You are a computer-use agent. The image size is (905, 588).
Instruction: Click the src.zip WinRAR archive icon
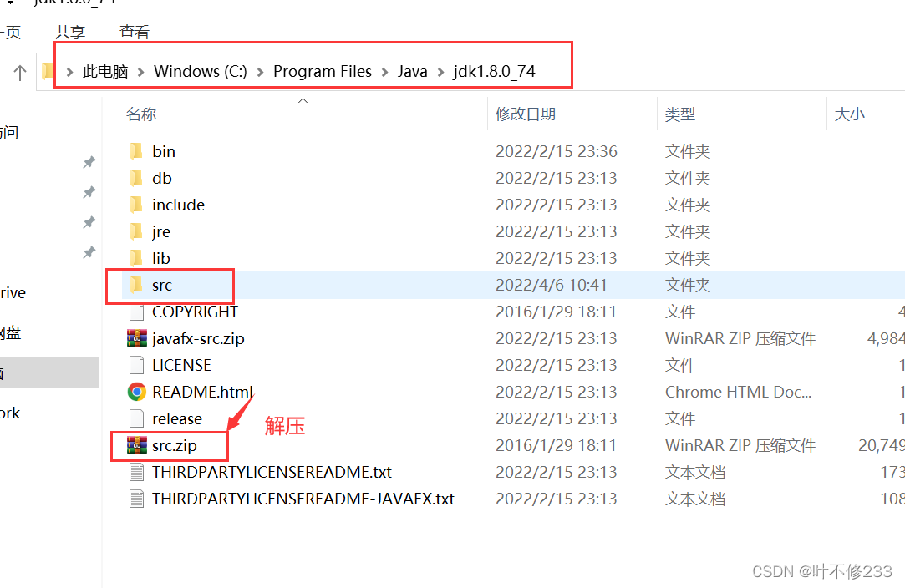(137, 445)
